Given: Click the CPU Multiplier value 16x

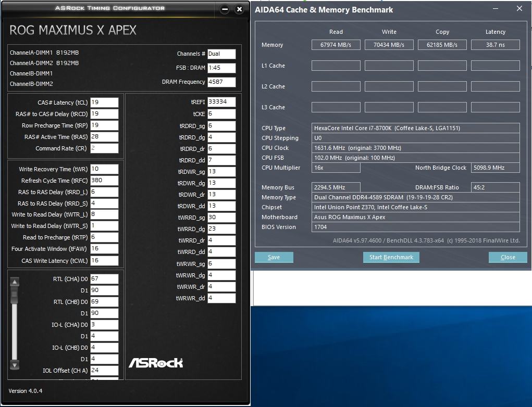Looking at the screenshot, I should pyautogui.click(x=336, y=168).
